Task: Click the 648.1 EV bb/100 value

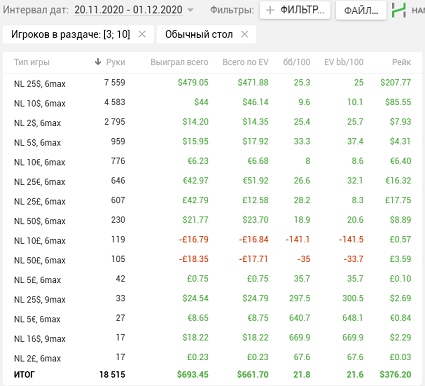Action: [x=353, y=318]
